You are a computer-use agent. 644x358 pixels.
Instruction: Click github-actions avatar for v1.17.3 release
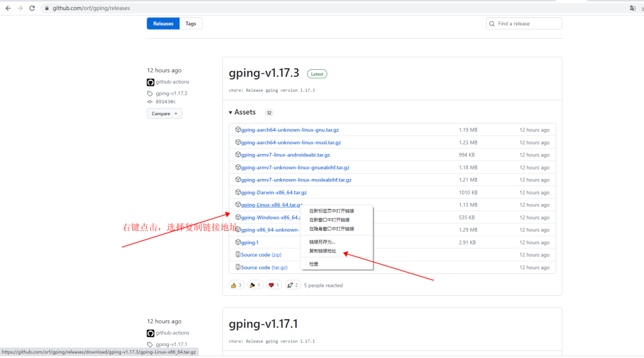tap(151, 82)
